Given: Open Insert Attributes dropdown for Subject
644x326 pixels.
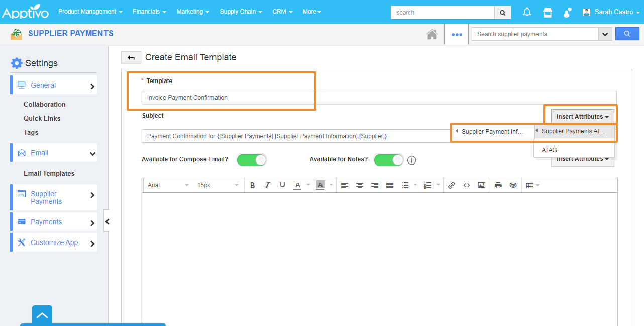Looking at the screenshot, I should 582,116.
